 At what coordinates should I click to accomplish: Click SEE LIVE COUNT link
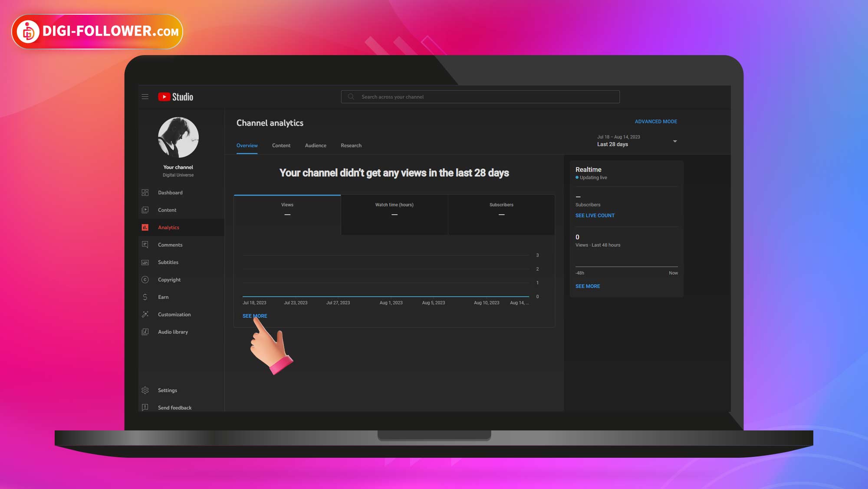coord(595,216)
